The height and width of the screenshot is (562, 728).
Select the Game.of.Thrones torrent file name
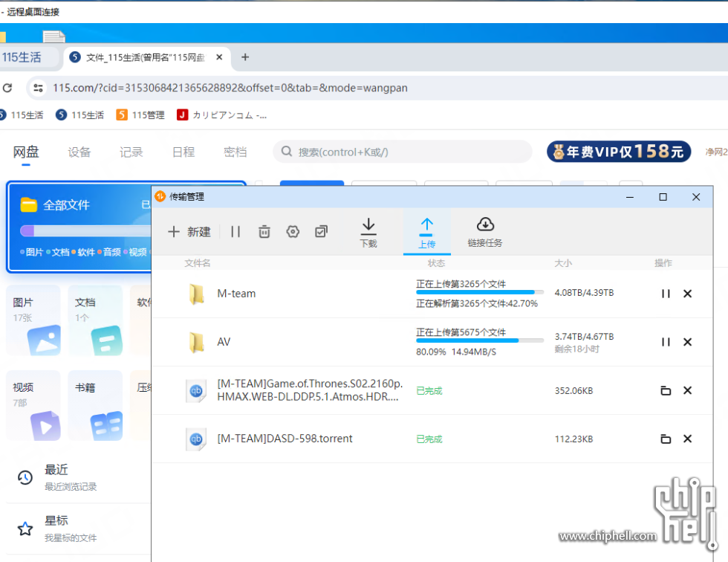[310, 390]
